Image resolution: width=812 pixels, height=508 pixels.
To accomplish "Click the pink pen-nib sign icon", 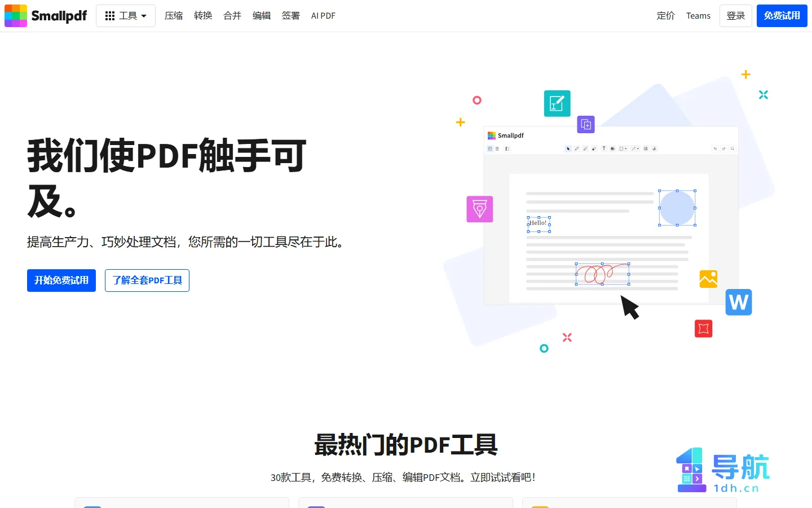I will pyautogui.click(x=480, y=209).
